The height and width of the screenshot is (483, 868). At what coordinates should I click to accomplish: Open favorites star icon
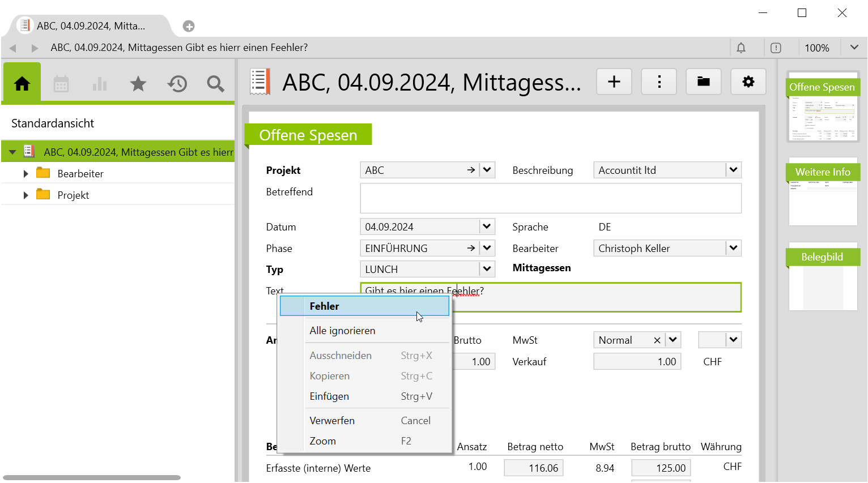[x=138, y=84]
